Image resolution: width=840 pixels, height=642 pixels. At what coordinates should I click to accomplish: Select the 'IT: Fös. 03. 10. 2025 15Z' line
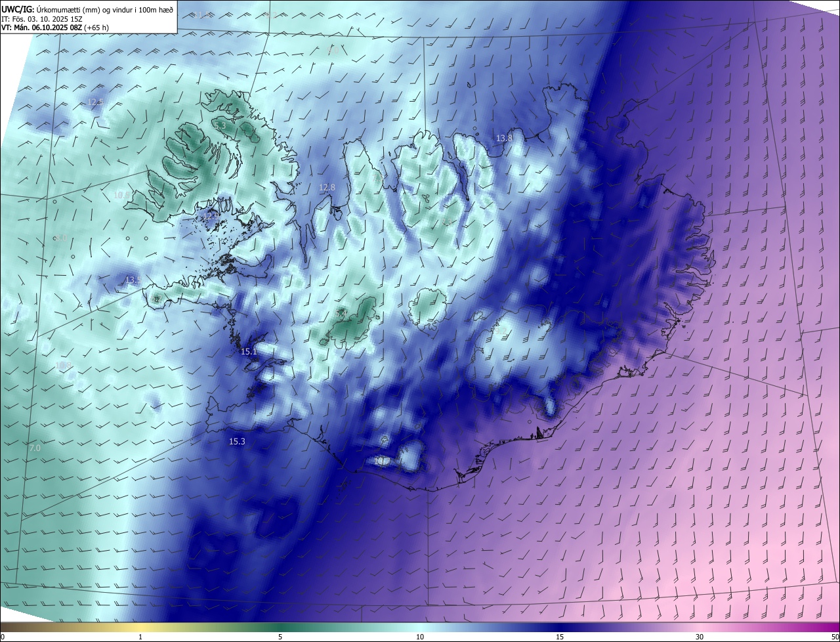pyautogui.click(x=41, y=18)
